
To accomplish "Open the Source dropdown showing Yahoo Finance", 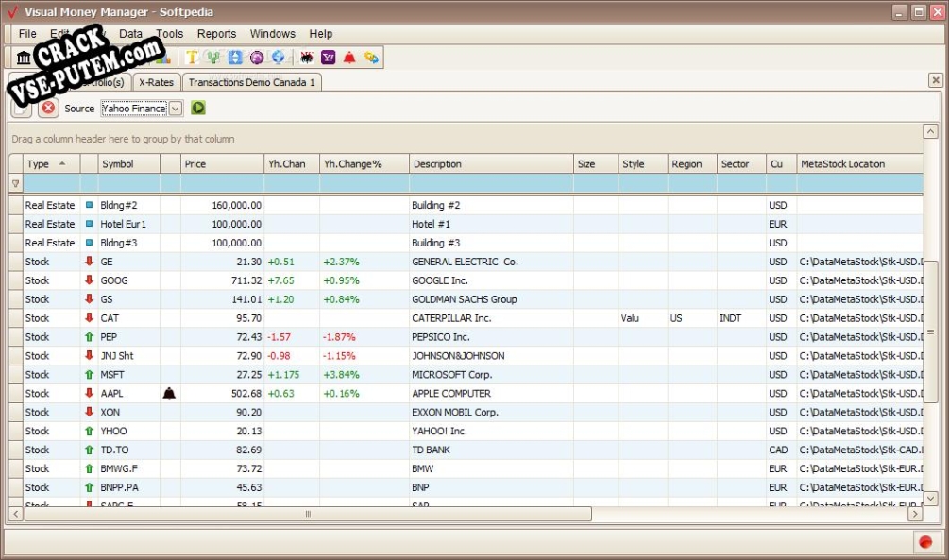I will coord(176,109).
